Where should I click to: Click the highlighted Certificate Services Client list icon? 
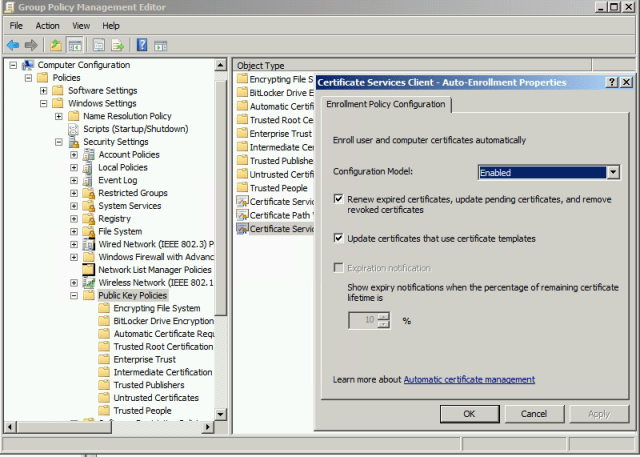242,228
